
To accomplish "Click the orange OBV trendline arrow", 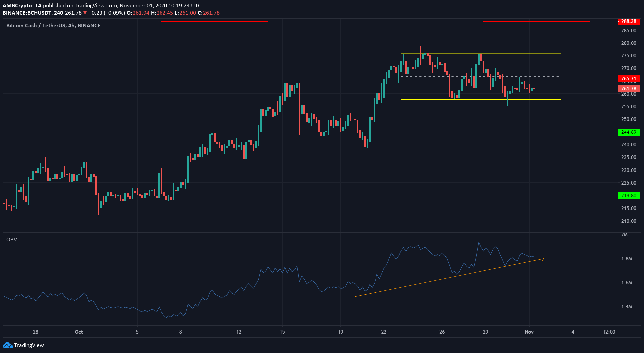I will point(449,277).
